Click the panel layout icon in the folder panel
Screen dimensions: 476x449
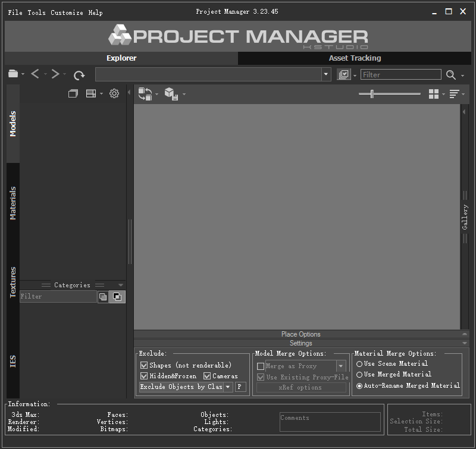pos(91,93)
